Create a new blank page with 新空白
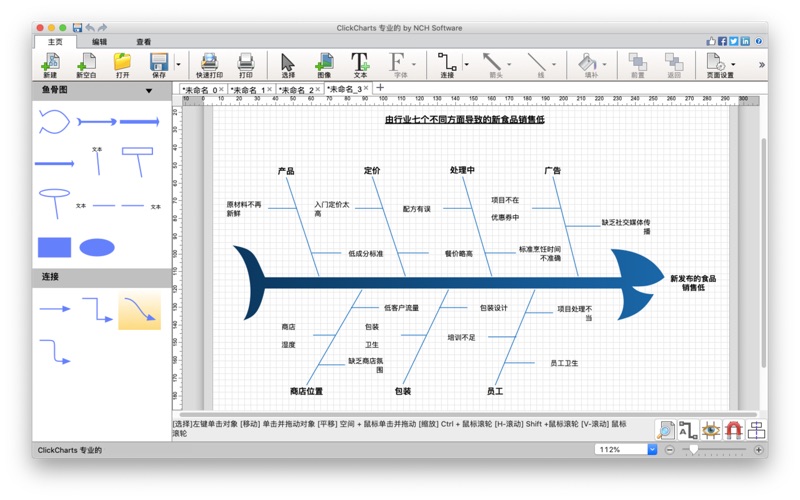Viewport: 800px width, 500px height. (x=86, y=65)
